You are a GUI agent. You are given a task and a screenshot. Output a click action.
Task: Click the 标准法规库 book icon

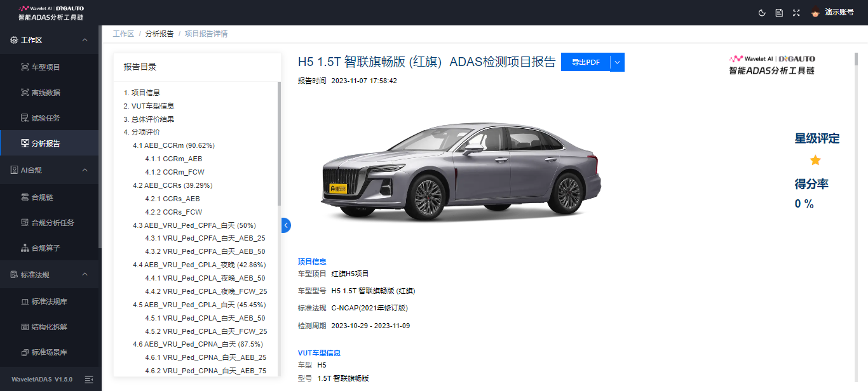tap(25, 301)
